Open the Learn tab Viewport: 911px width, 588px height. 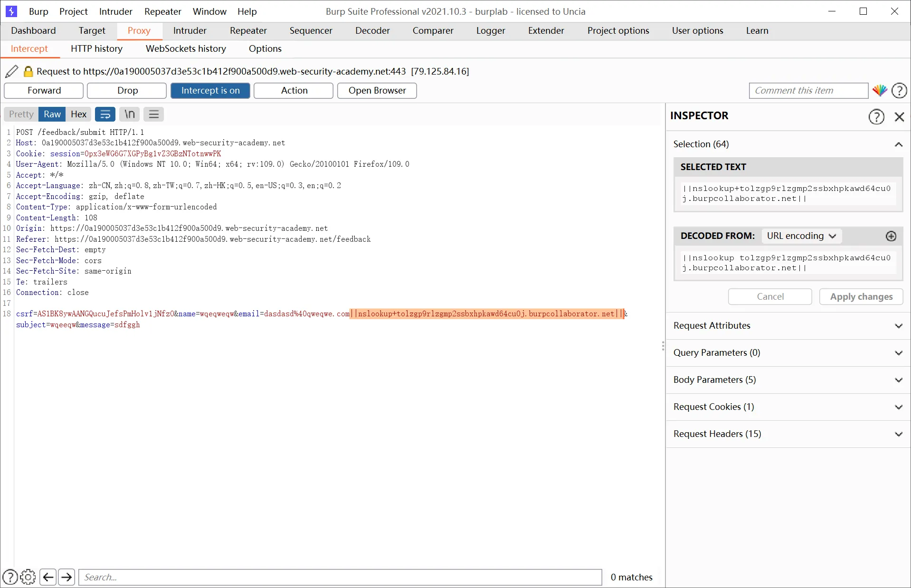click(x=757, y=30)
